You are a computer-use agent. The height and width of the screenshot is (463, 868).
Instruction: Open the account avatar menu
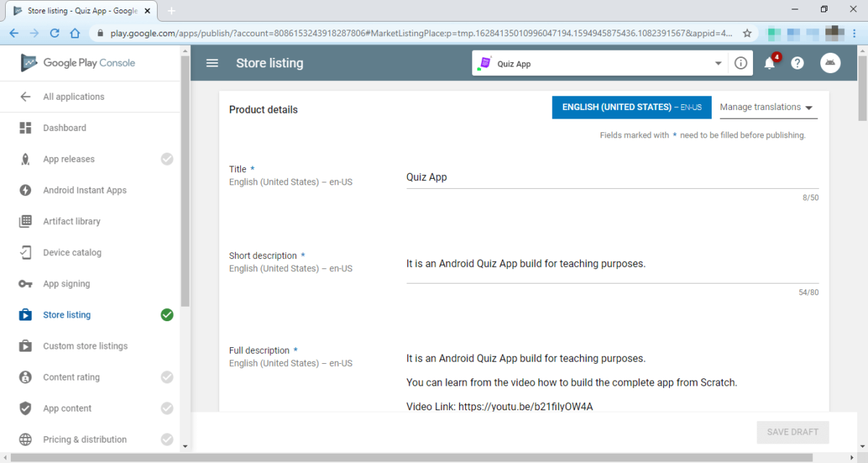click(x=830, y=63)
